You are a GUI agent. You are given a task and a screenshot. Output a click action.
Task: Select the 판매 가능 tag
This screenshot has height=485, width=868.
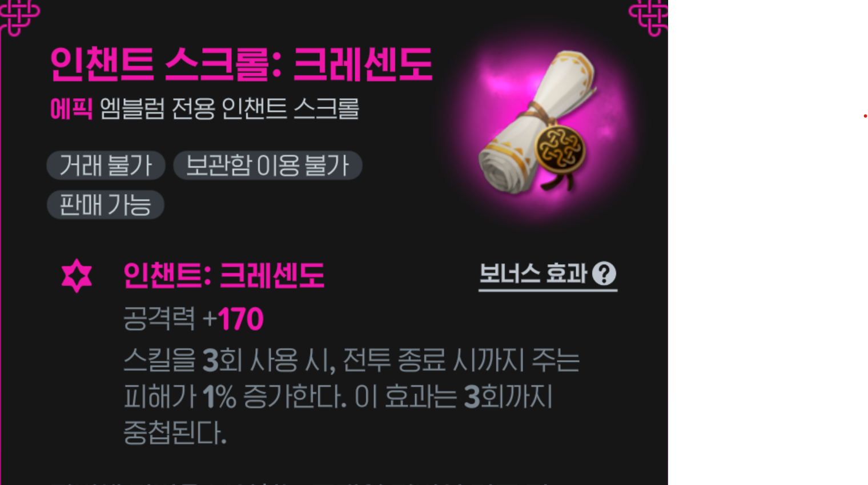[x=105, y=205]
